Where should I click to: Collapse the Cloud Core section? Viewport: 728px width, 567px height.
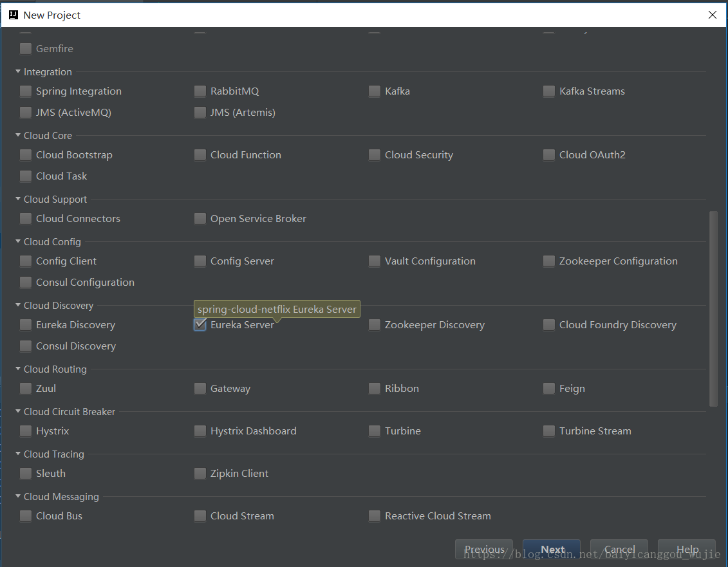[18, 135]
